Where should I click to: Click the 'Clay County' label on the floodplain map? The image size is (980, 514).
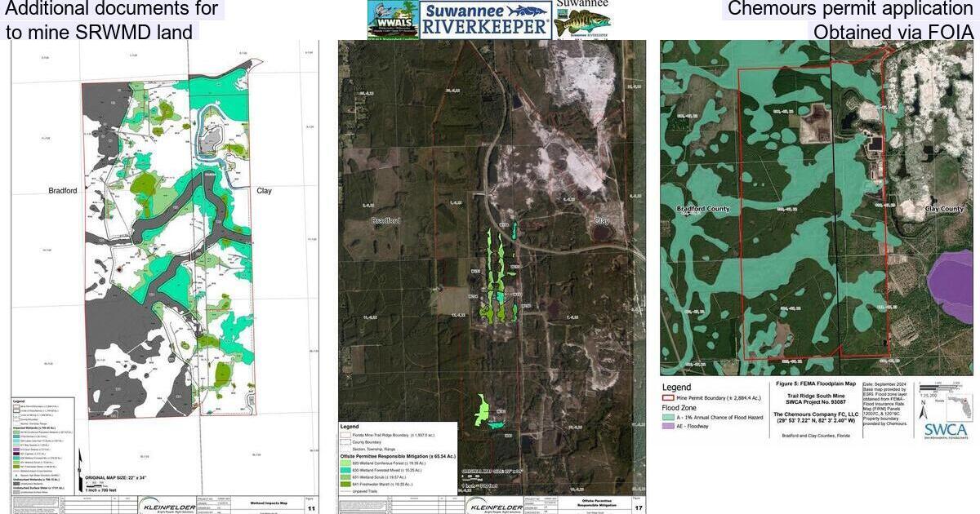(x=944, y=209)
